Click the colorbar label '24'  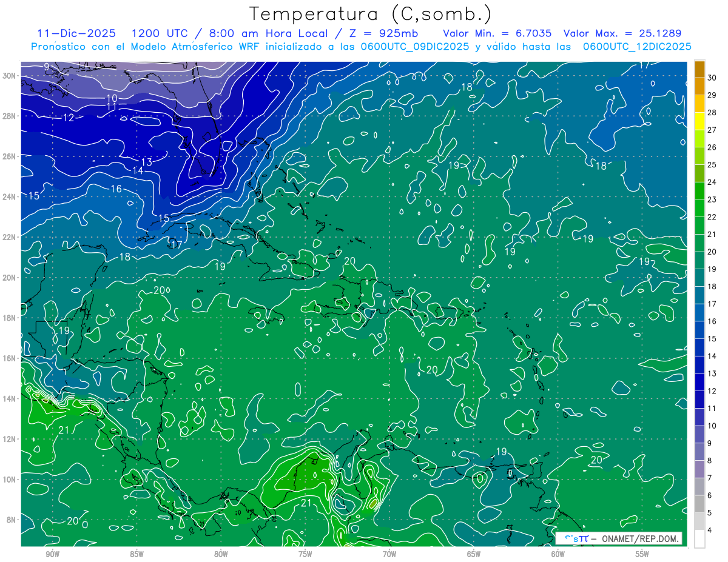712,182
